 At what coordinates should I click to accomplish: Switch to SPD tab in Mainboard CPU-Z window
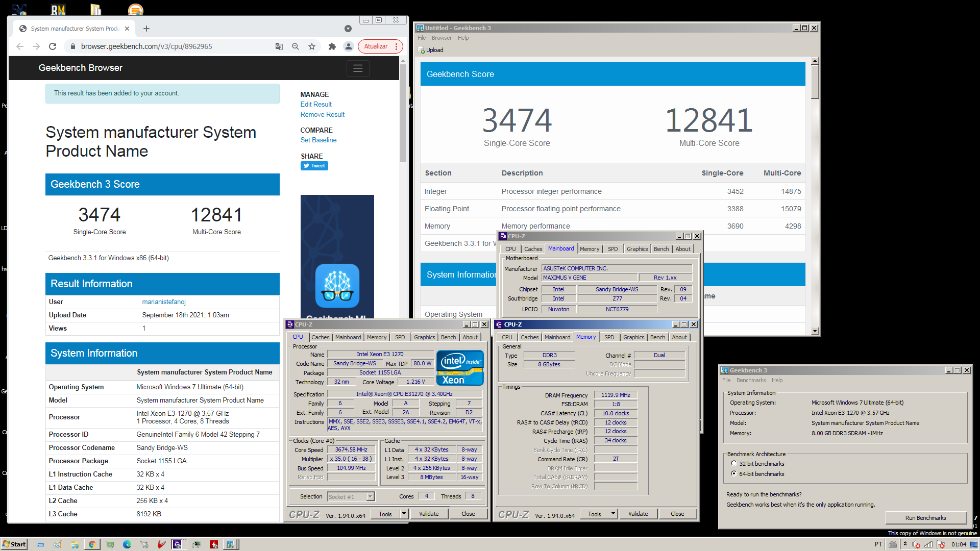point(612,249)
